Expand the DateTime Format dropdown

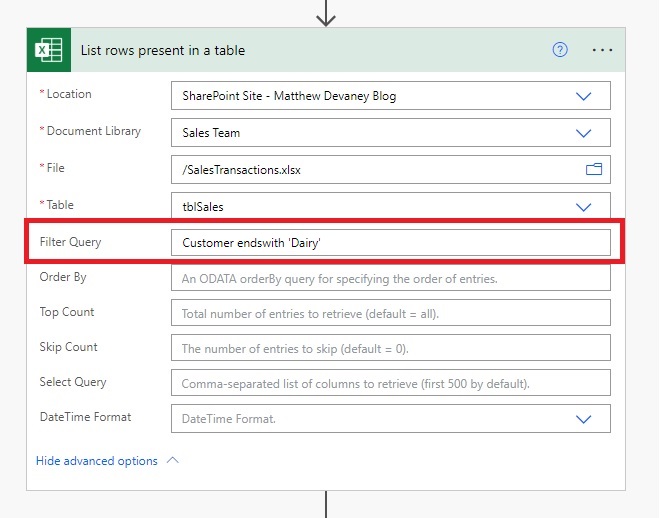pos(583,419)
